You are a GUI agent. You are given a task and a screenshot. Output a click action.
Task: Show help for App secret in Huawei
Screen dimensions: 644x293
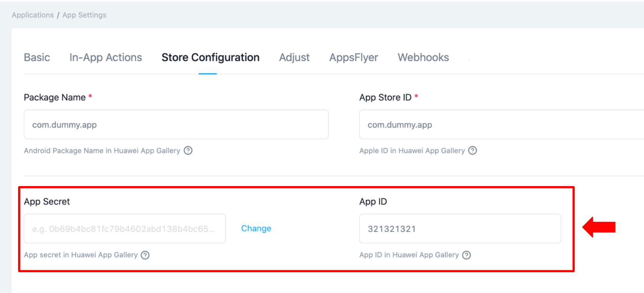pyautogui.click(x=145, y=255)
